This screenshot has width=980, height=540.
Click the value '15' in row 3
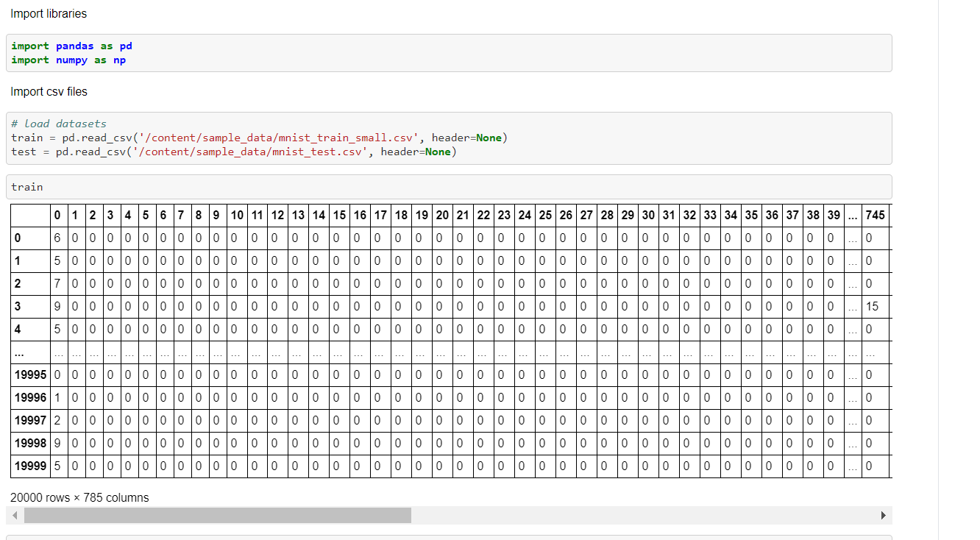point(873,307)
